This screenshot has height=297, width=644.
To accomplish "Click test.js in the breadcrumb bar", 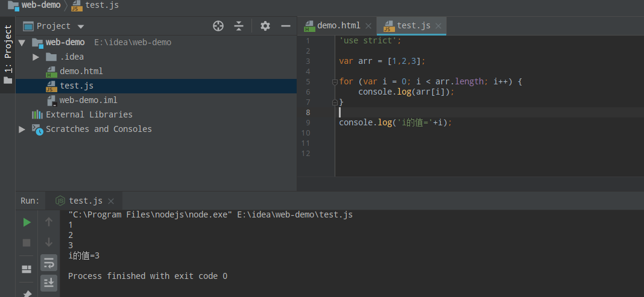I will point(102,5).
